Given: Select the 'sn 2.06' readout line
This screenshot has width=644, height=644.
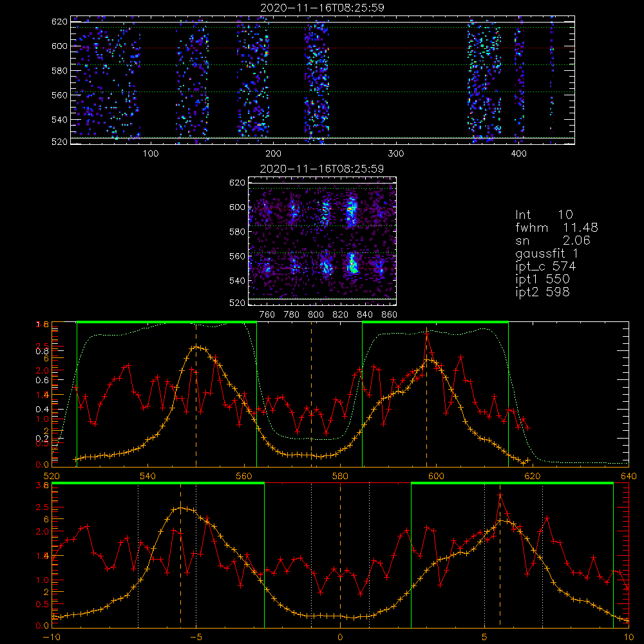Looking at the screenshot, I should tap(553, 240).
